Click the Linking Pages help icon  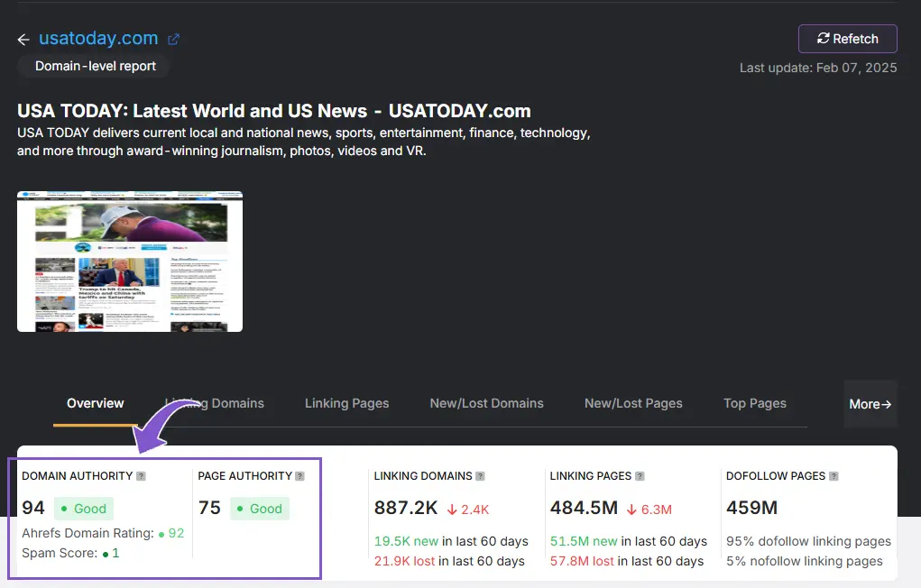point(640,476)
